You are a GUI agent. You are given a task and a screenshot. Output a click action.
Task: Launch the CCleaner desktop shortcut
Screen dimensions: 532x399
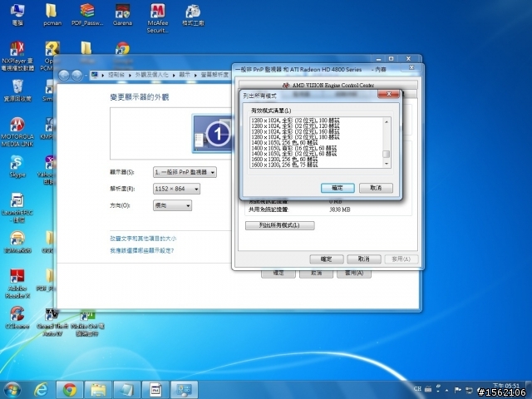coord(17,318)
